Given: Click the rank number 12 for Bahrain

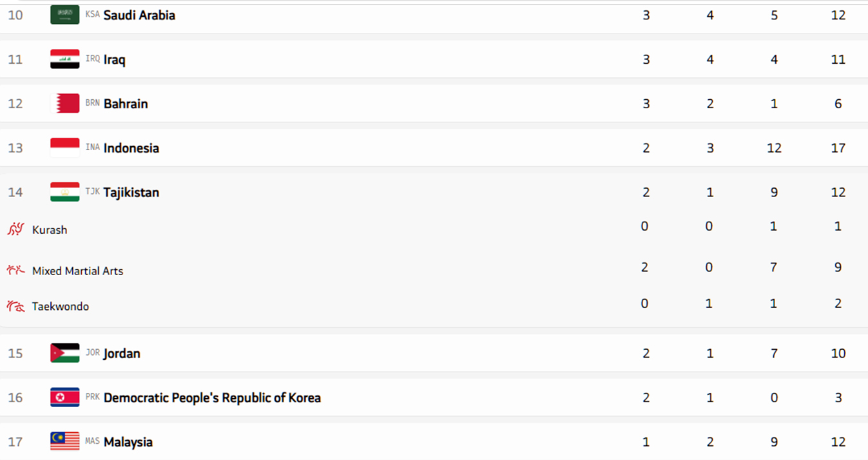Looking at the screenshot, I should [15, 104].
